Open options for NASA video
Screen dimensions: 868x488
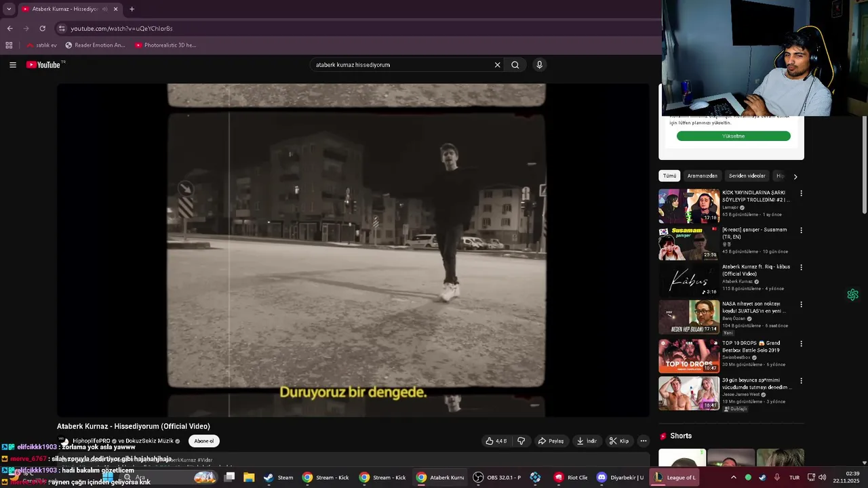coord(801,304)
